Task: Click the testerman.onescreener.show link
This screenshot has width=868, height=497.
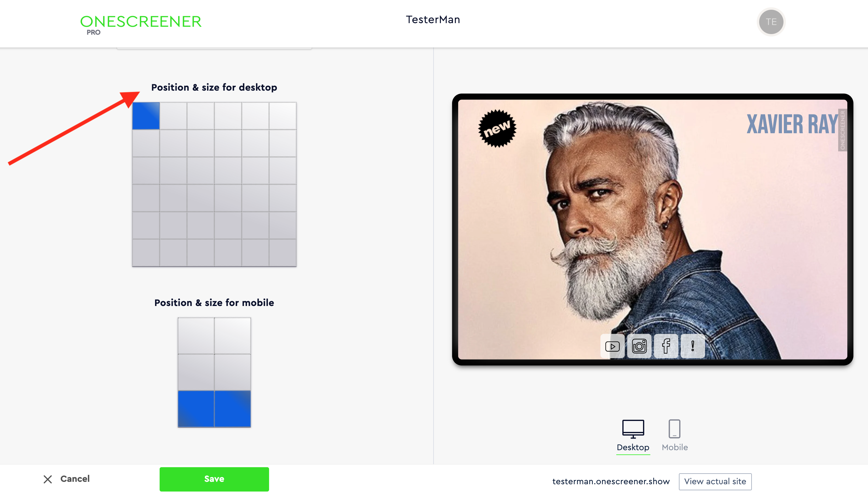Action: (x=611, y=481)
